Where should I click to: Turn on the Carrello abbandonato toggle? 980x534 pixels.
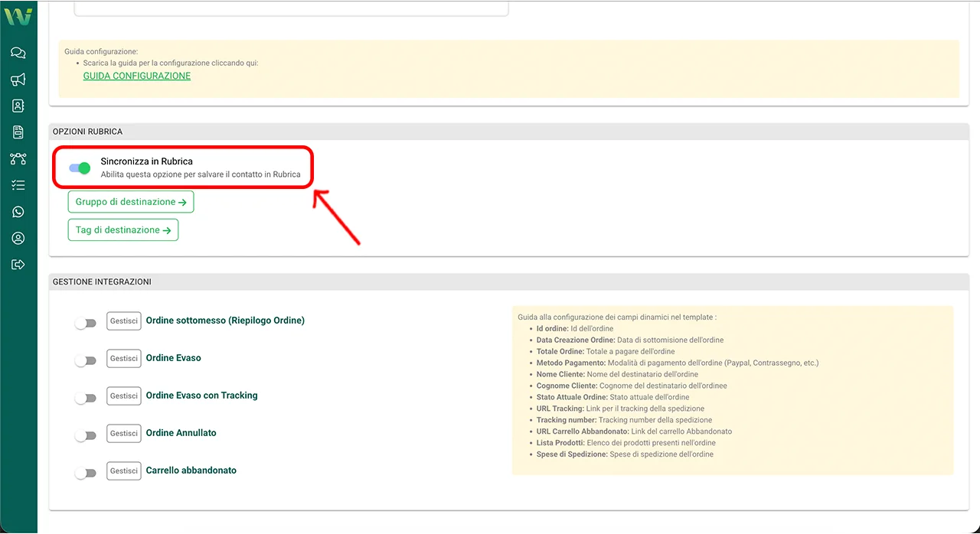tap(86, 474)
